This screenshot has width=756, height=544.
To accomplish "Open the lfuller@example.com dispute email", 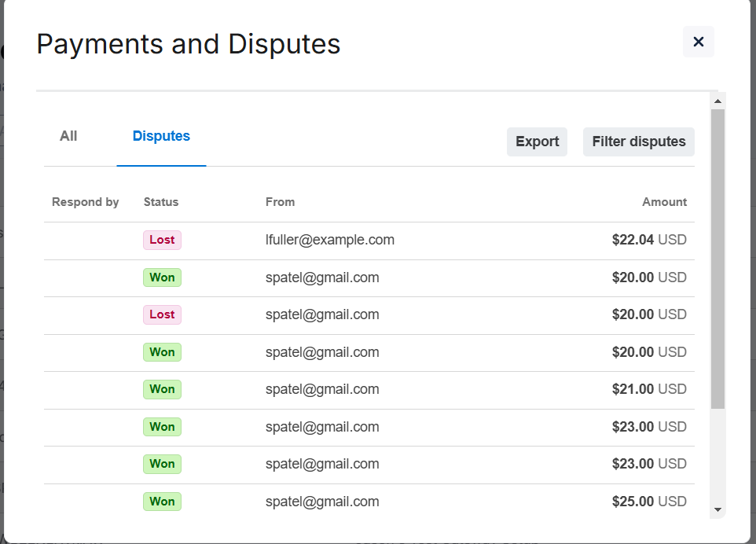I will [329, 240].
